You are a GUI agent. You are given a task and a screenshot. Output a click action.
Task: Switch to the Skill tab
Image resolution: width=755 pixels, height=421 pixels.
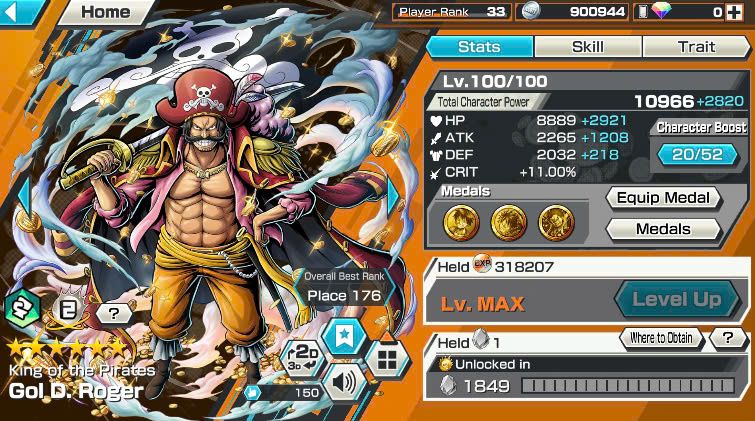[x=587, y=47]
